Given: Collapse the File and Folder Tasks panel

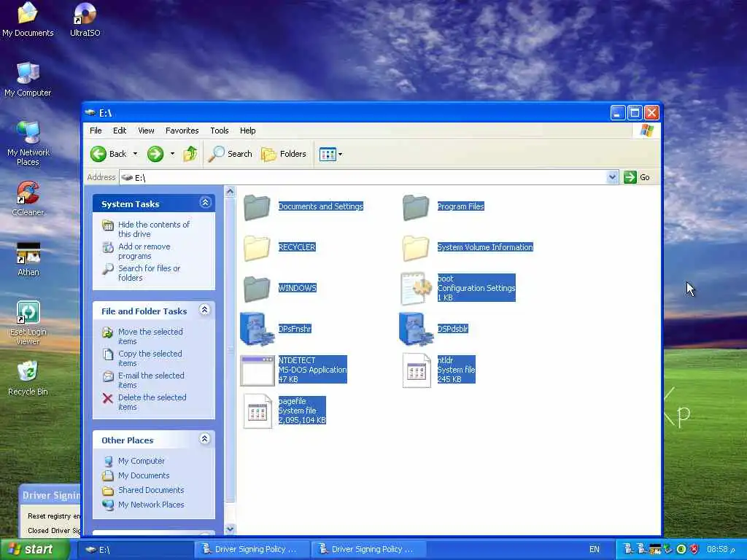Looking at the screenshot, I should pos(205,310).
